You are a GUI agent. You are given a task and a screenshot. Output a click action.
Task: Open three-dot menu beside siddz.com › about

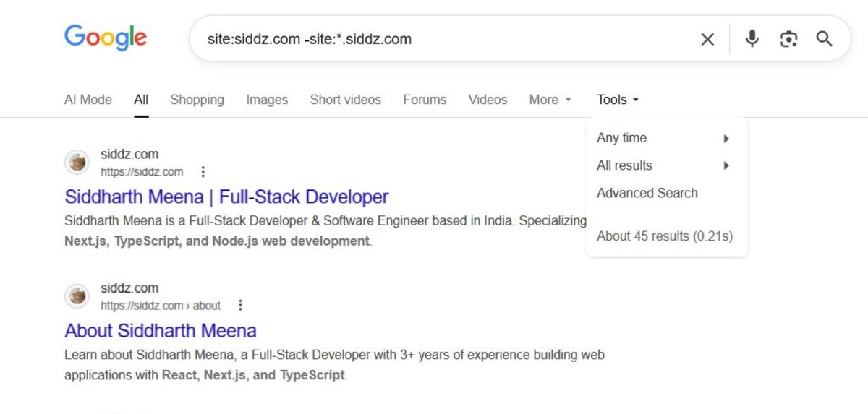[241, 306]
